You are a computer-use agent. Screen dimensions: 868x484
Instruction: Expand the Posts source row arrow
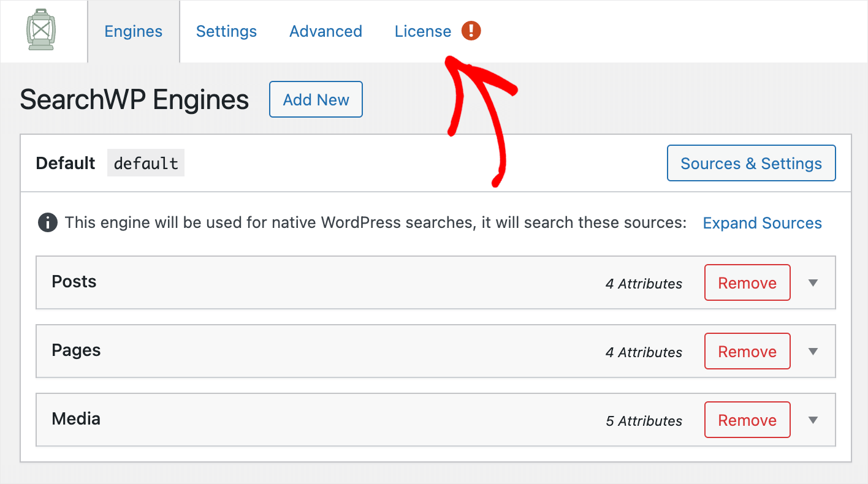coord(813,283)
